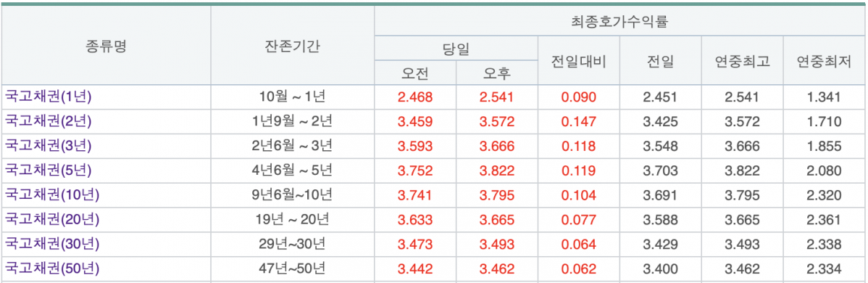Click previous-day yield 3.703

pyautogui.click(x=660, y=171)
